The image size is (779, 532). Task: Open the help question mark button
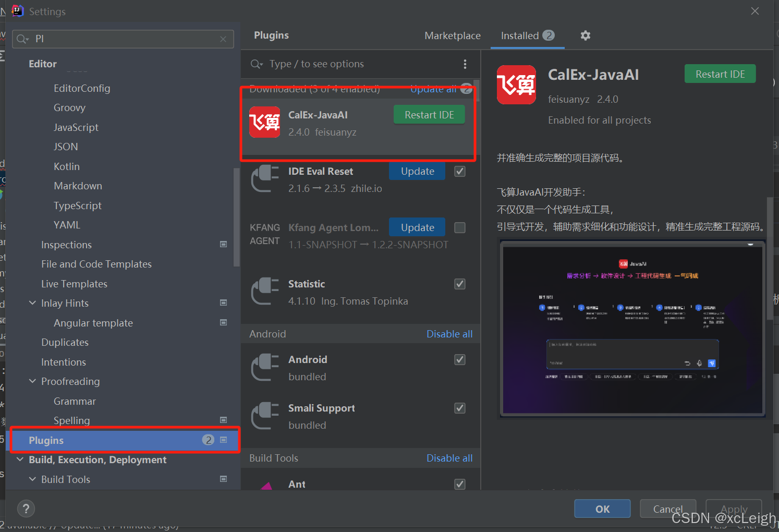pos(26,508)
